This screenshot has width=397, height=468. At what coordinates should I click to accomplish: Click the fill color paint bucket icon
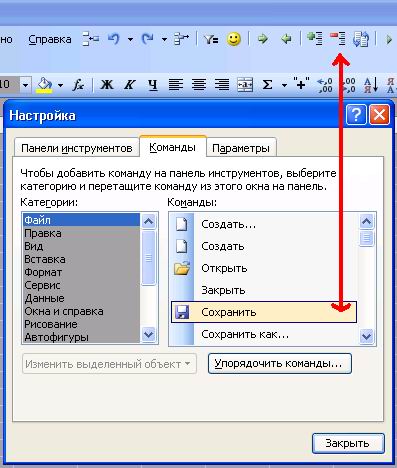coord(44,85)
